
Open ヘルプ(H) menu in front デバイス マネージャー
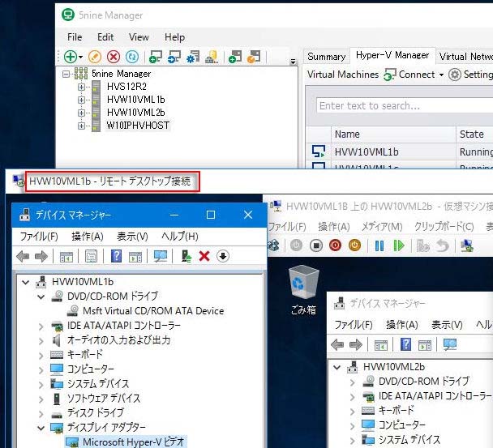(x=180, y=237)
